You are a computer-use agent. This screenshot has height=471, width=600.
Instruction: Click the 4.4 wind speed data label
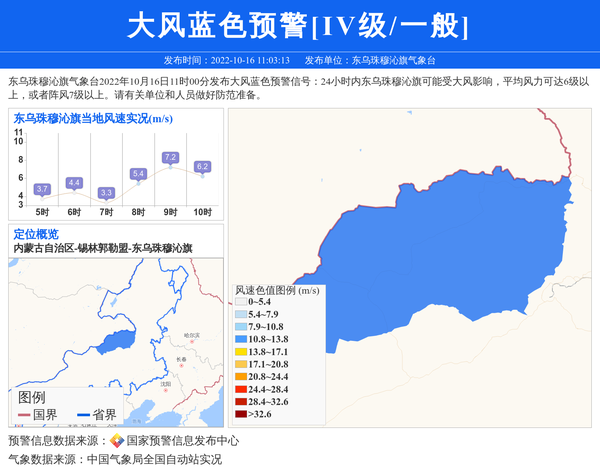[74, 183]
